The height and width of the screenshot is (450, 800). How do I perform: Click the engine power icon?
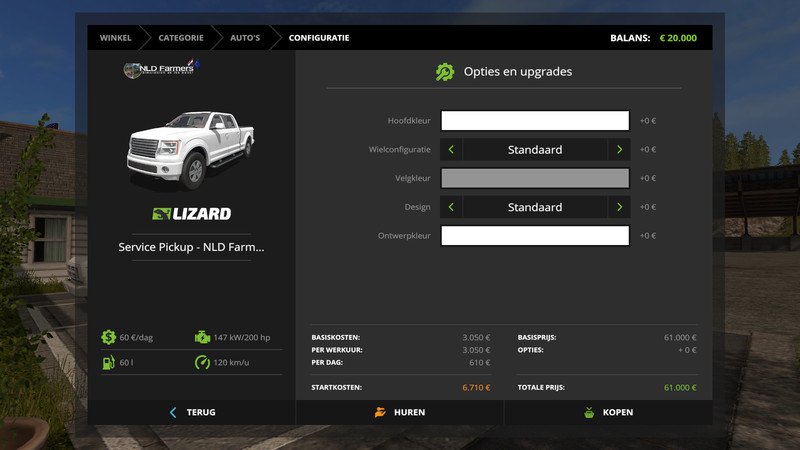203,337
